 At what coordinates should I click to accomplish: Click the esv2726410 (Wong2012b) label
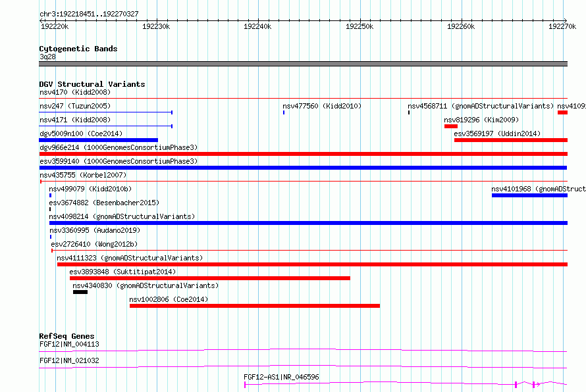click(94, 244)
